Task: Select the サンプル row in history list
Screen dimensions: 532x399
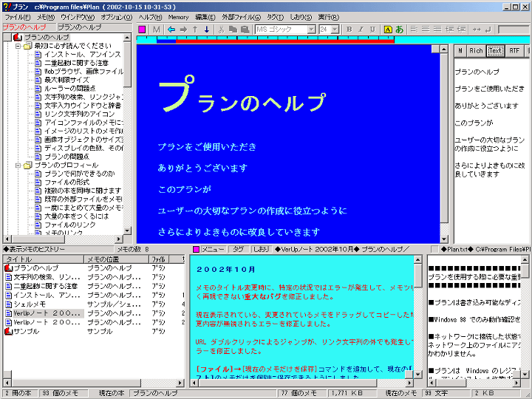Action: (95, 332)
